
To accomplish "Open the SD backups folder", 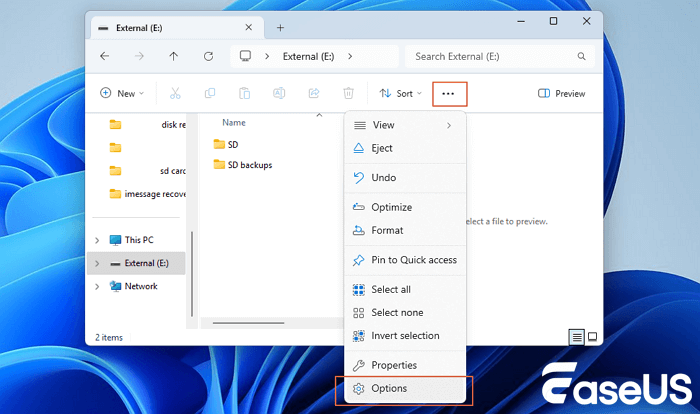I will (x=243, y=165).
